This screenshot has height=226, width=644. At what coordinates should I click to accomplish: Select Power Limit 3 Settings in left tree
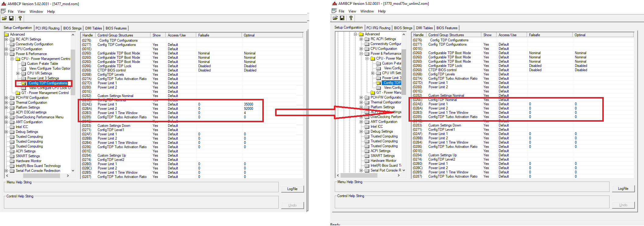(43, 78)
